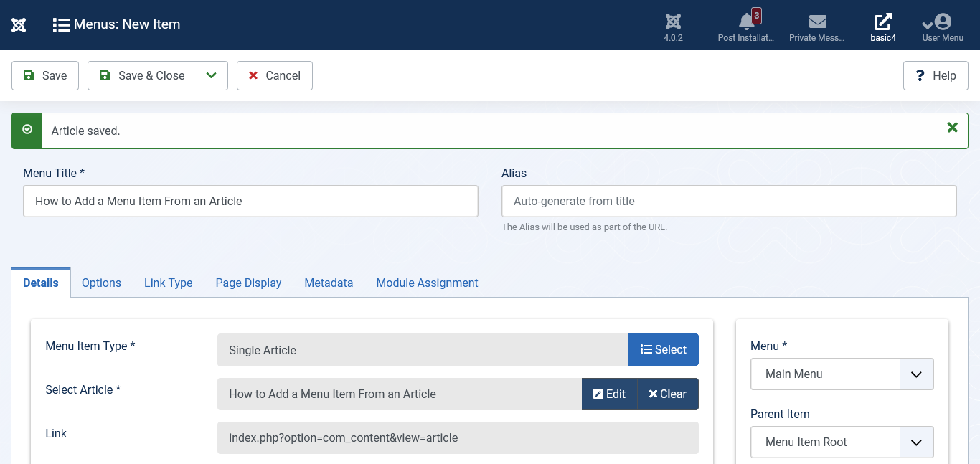Screen dimensions: 980x464
Task: Open the Joomla 4.0.2 version icon
Action: pos(673,22)
